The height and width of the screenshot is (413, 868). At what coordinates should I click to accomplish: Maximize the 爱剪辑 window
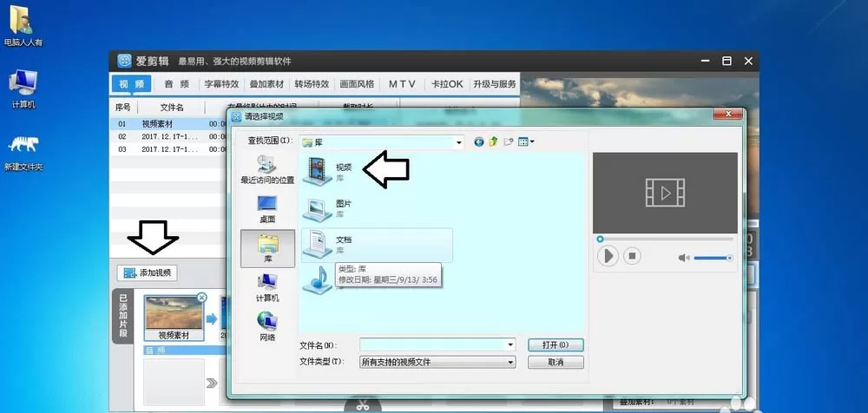pyautogui.click(x=727, y=61)
